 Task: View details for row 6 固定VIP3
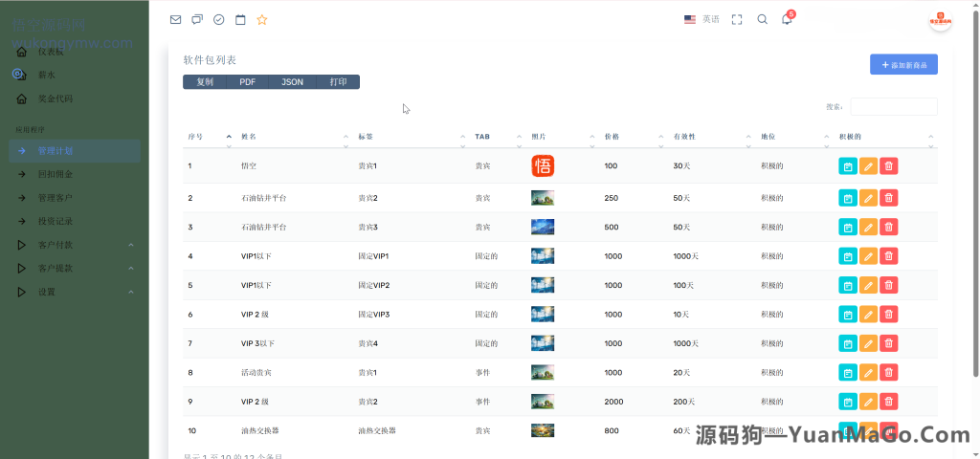pos(848,314)
